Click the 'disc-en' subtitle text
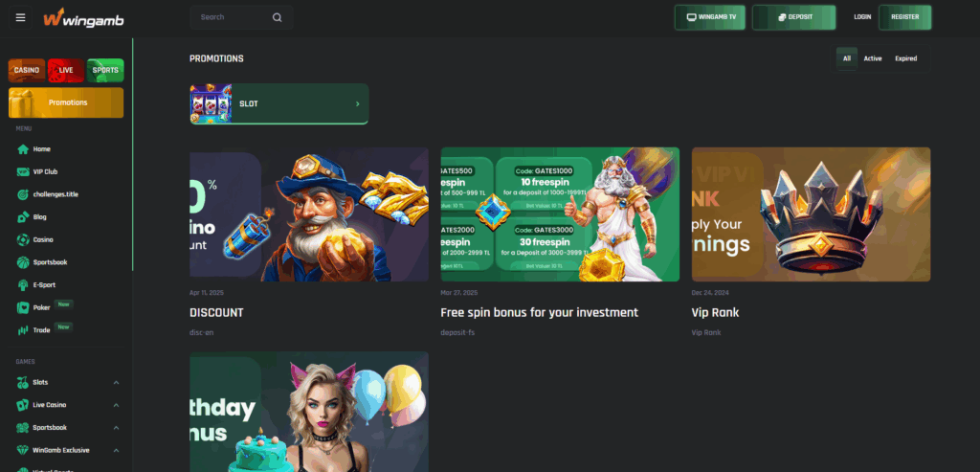The image size is (980, 472). point(202,332)
